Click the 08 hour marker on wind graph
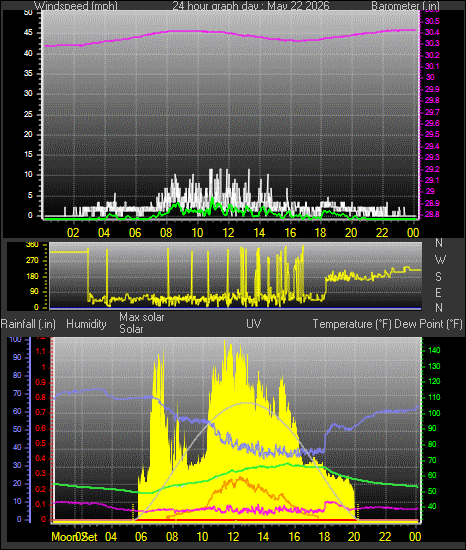Viewport: 466px width, 550px height. click(166, 233)
